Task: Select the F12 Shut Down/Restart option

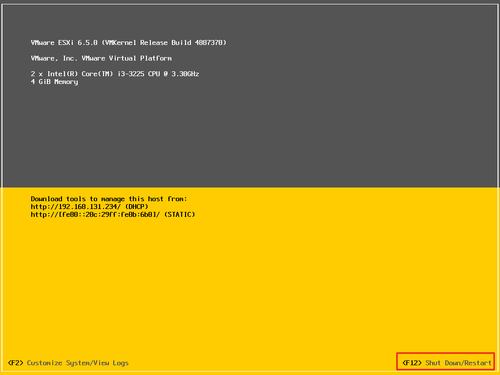Action: pyautogui.click(x=447, y=363)
